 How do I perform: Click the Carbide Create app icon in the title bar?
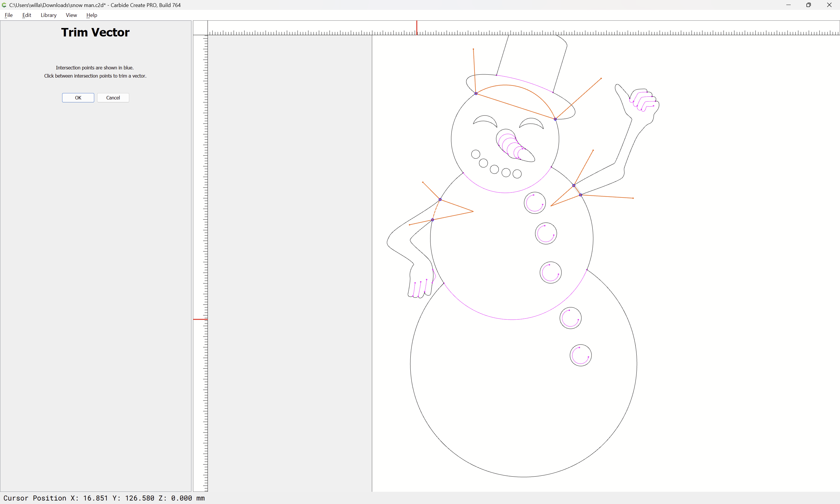[4, 5]
